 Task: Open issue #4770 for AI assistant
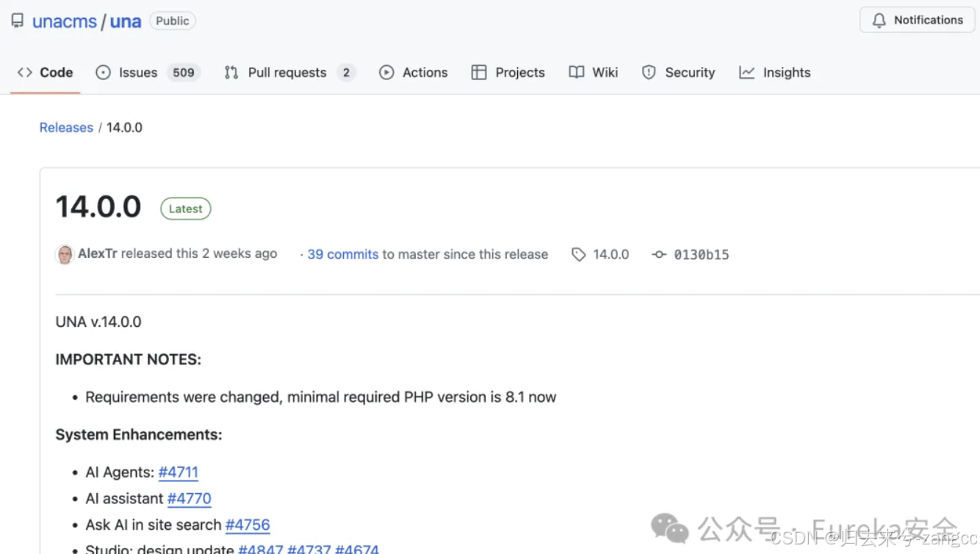(190, 499)
